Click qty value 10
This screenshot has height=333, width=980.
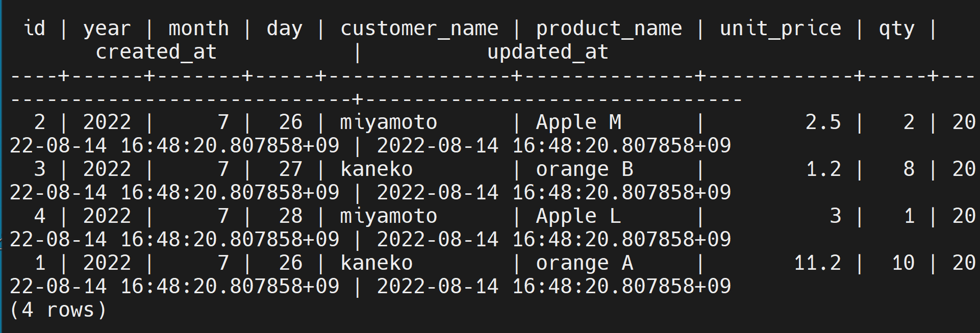point(902,263)
